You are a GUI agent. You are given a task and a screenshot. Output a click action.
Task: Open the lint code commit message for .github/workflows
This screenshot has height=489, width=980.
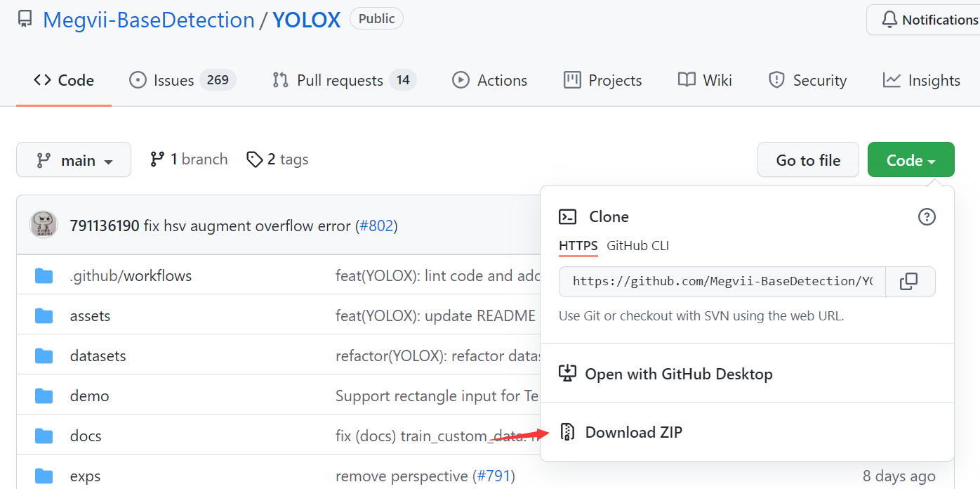click(437, 275)
